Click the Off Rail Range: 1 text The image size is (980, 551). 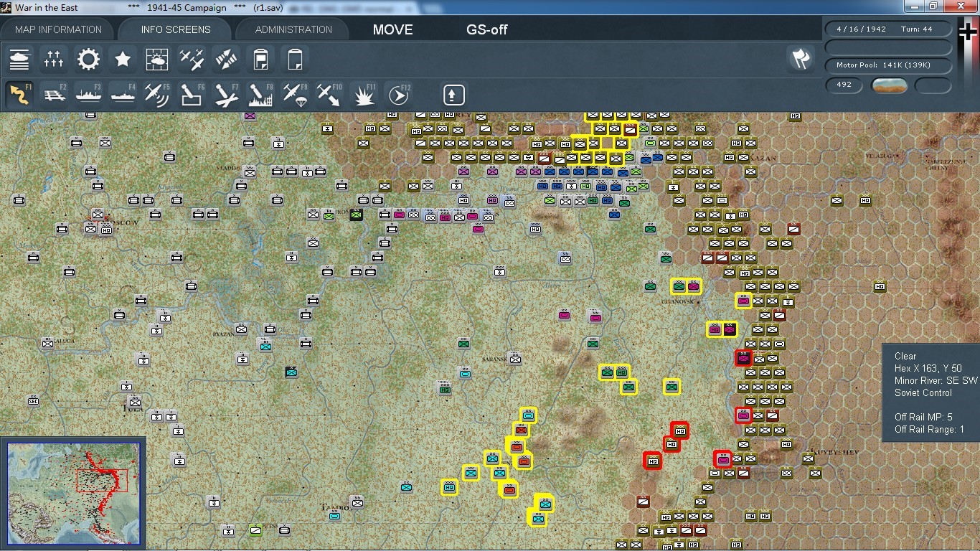click(929, 430)
